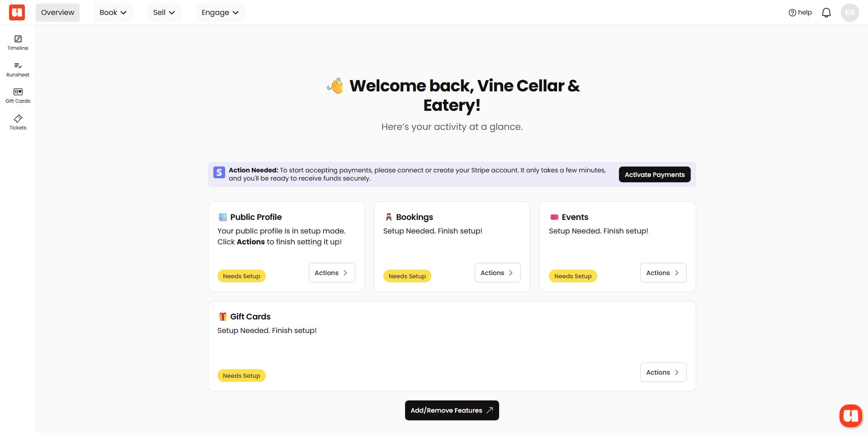Select the Overview tab
The width and height of the screenshot is (868, 433).
tap(57, 13)
